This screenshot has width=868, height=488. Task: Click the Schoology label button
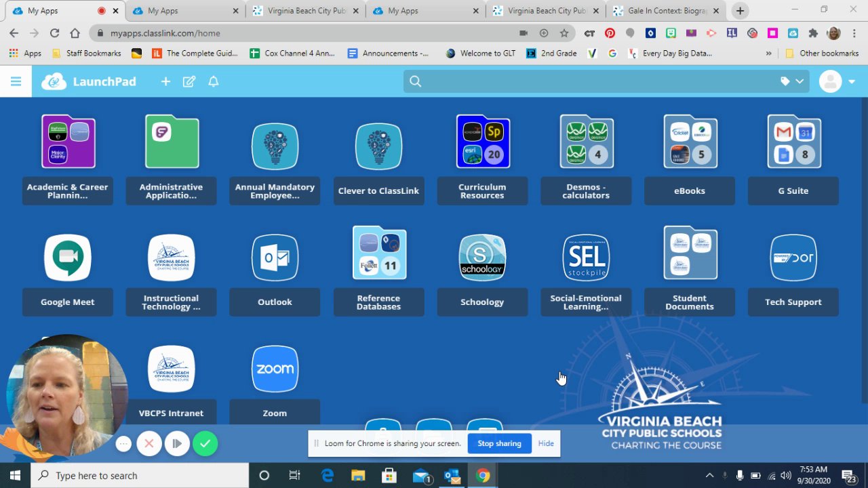(x=482, y=302)
